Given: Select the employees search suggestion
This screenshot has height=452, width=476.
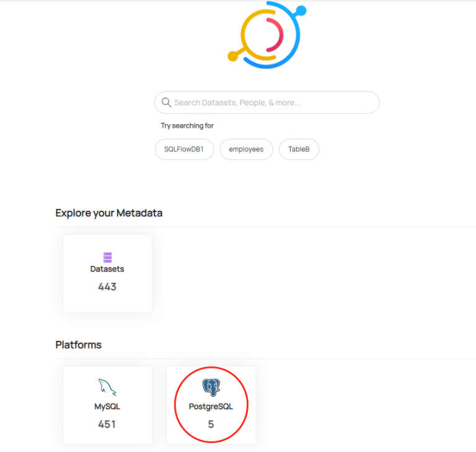Looking at the screenshot, I should (246, 149).
